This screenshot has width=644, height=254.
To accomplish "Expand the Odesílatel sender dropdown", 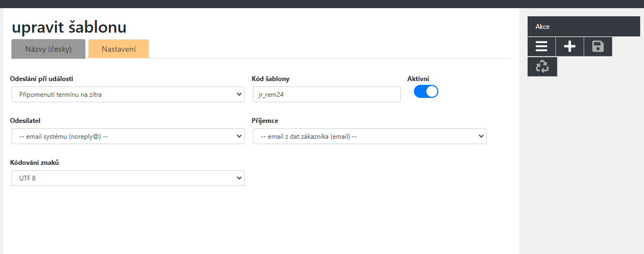I will click(128, 137).
